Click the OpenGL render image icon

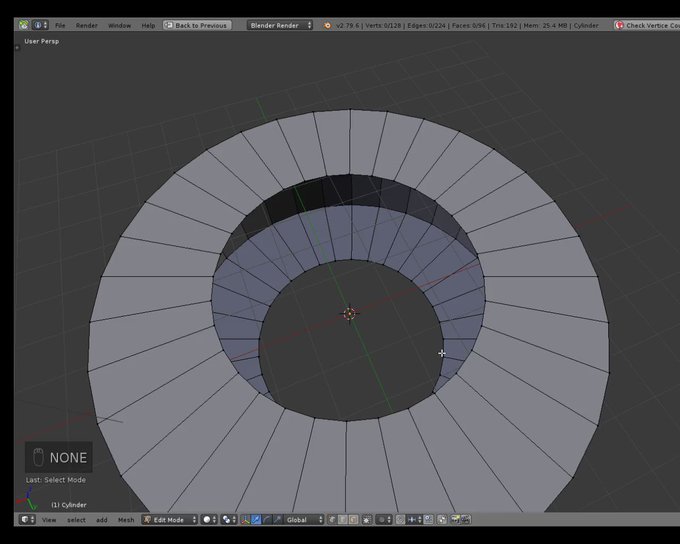455,520
